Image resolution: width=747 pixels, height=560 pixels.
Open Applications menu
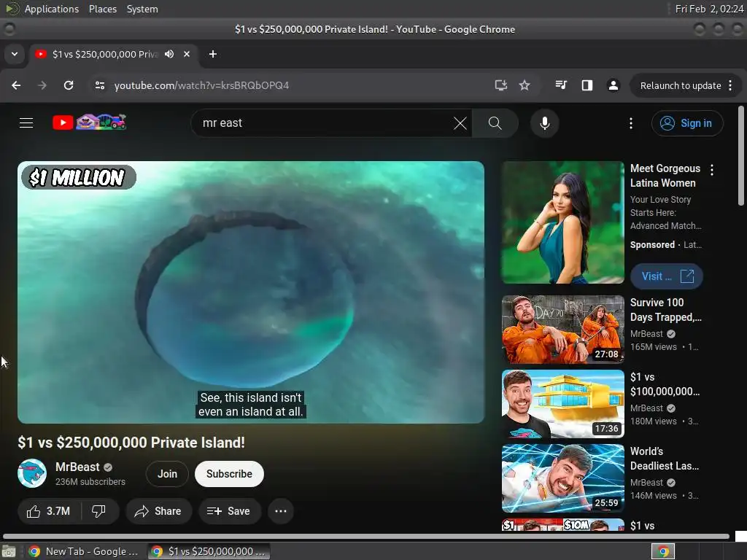(x=52, y=9)
